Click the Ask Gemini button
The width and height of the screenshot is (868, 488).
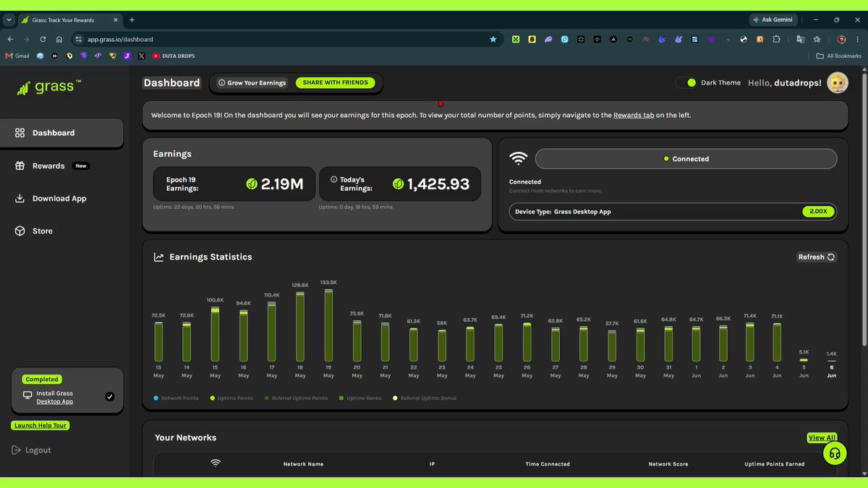click(x=772, y=20)
